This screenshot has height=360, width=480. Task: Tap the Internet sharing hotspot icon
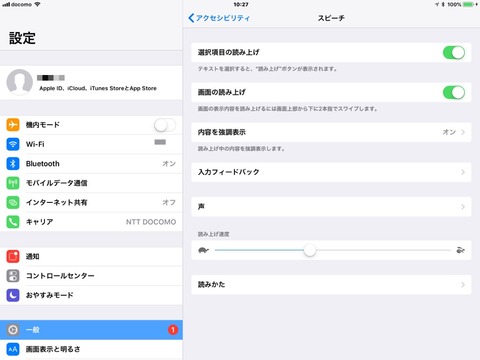13,202
